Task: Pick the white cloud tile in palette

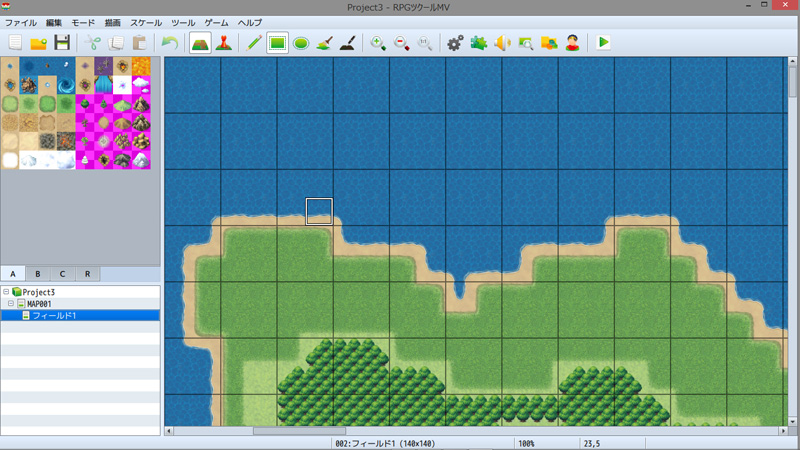Action: tap(141, 85)
